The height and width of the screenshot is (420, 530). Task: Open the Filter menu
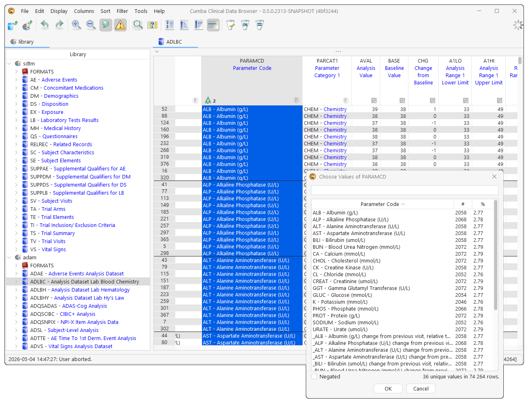coord(122,11)
